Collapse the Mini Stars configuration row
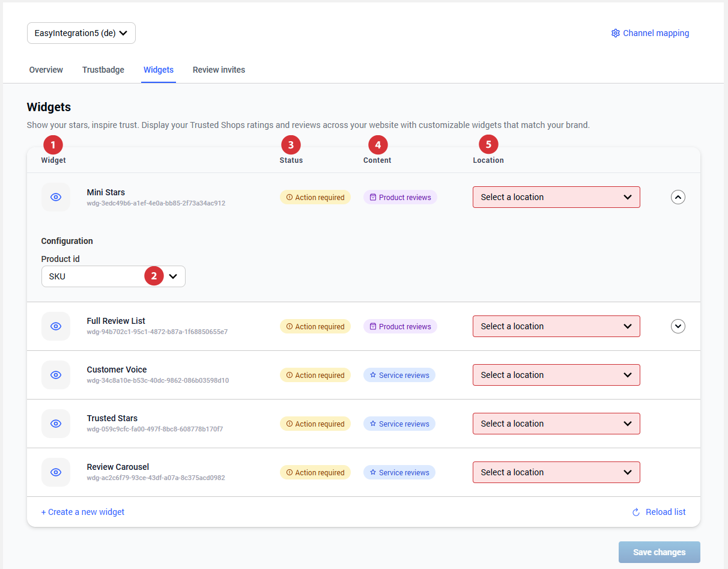 (x=678, y=197)
